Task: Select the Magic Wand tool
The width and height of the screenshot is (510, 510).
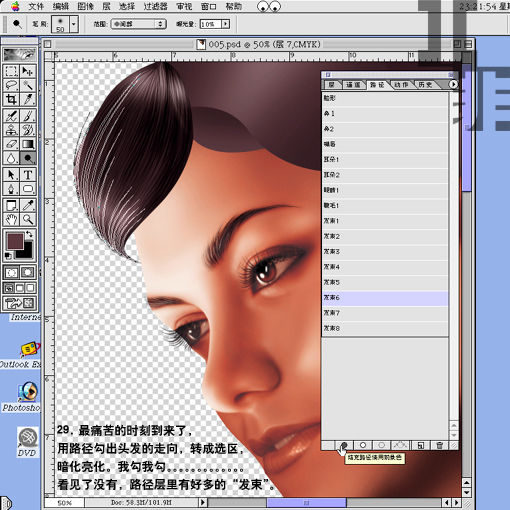Action: pos(28,85)
